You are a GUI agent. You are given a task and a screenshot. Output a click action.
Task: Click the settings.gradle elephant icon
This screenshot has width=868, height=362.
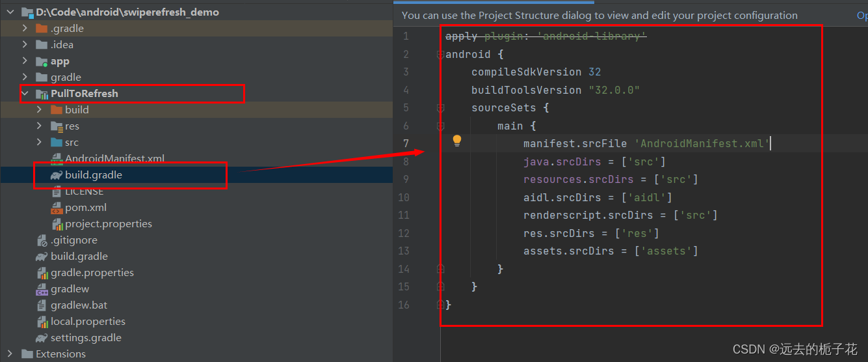(x=42, y=337)
